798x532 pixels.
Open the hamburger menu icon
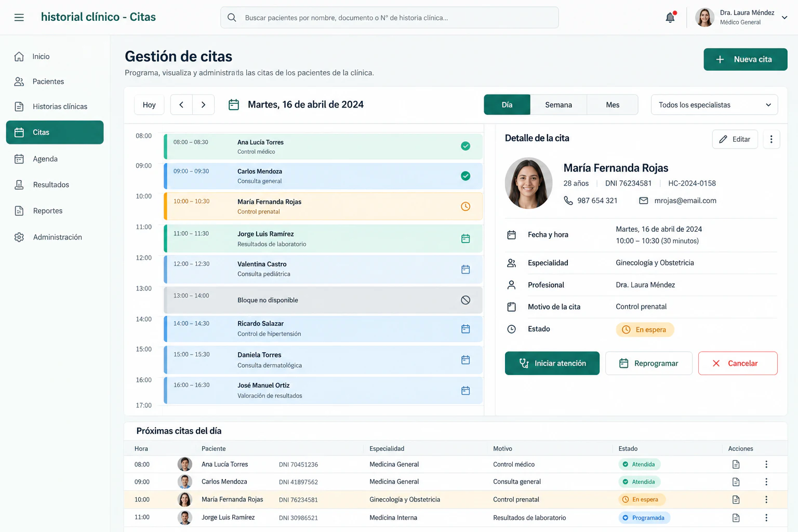19,18
